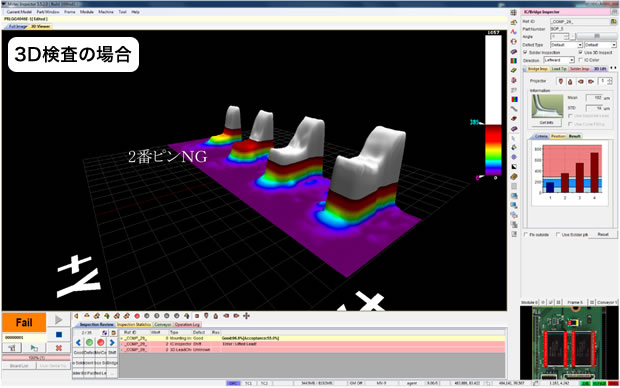Click the pin icon on IC/Bridge Inspector title
Screen dimensions: 620x388
pos(614,12)
